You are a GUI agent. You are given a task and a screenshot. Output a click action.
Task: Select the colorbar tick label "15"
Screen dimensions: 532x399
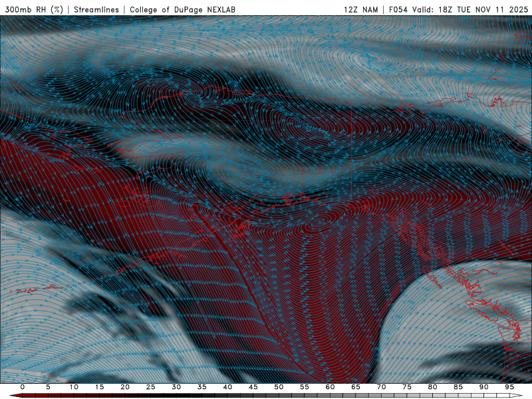99,387
